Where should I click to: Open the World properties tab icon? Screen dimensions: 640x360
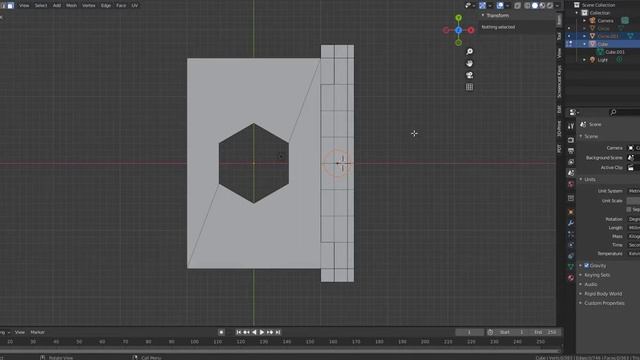[x=571, y=184]
